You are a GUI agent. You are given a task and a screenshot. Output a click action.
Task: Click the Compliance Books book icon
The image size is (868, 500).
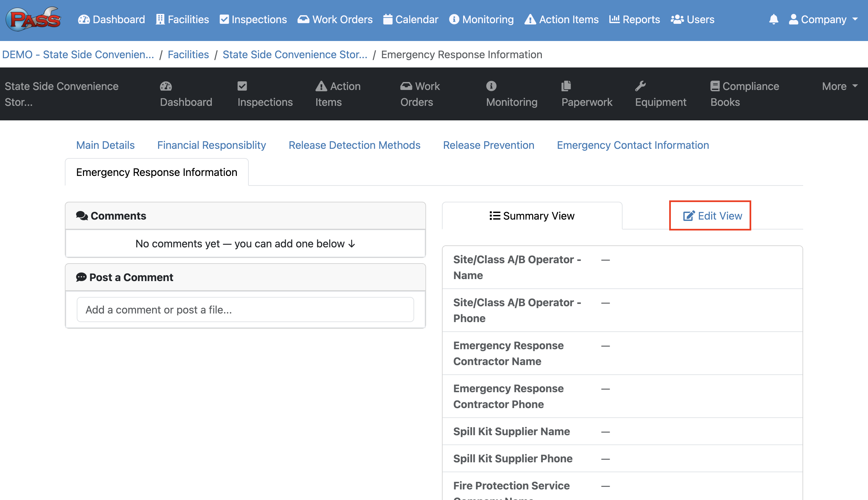click(x=715, y=86)
